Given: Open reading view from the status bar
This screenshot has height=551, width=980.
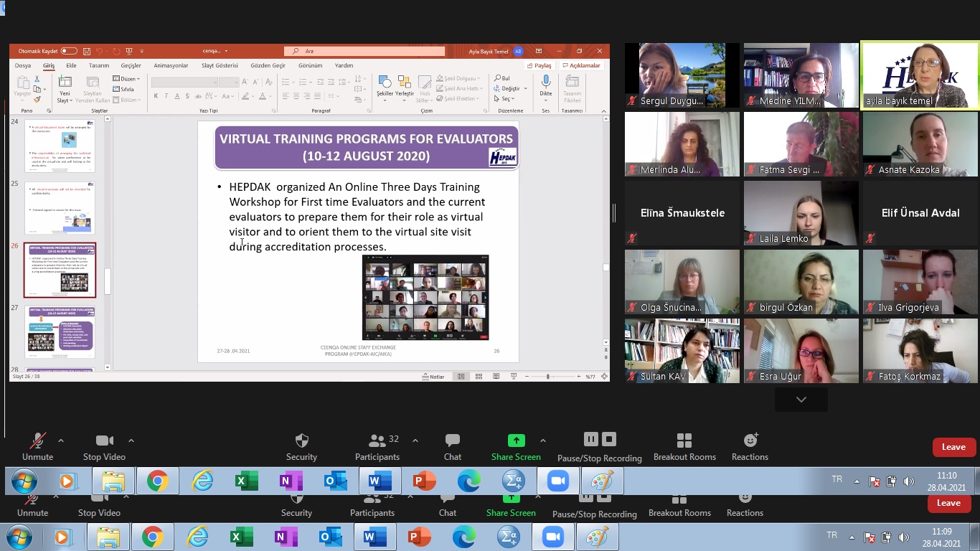Looking at the screenshot, I should [496, 376].
